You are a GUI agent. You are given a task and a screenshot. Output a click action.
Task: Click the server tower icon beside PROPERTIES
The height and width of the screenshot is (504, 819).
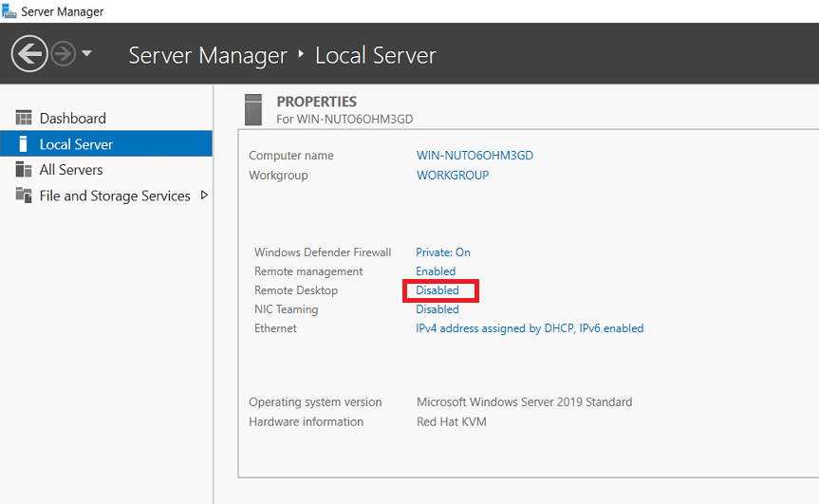point(253,110)
